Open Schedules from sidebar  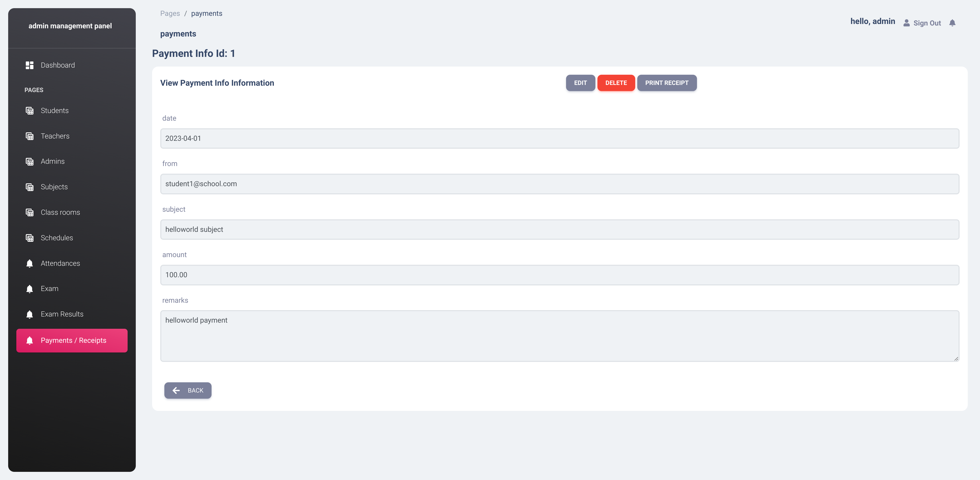[x=57, y=238]
